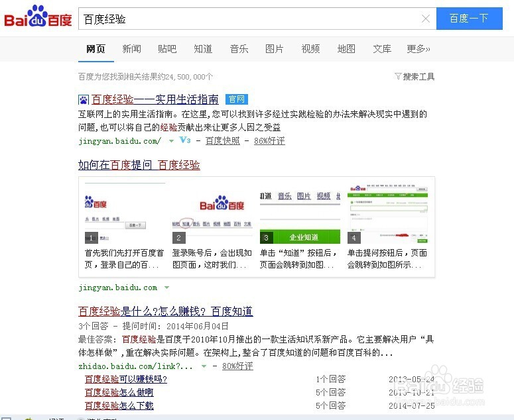Click date 2014-07-25

pos(412,406)
